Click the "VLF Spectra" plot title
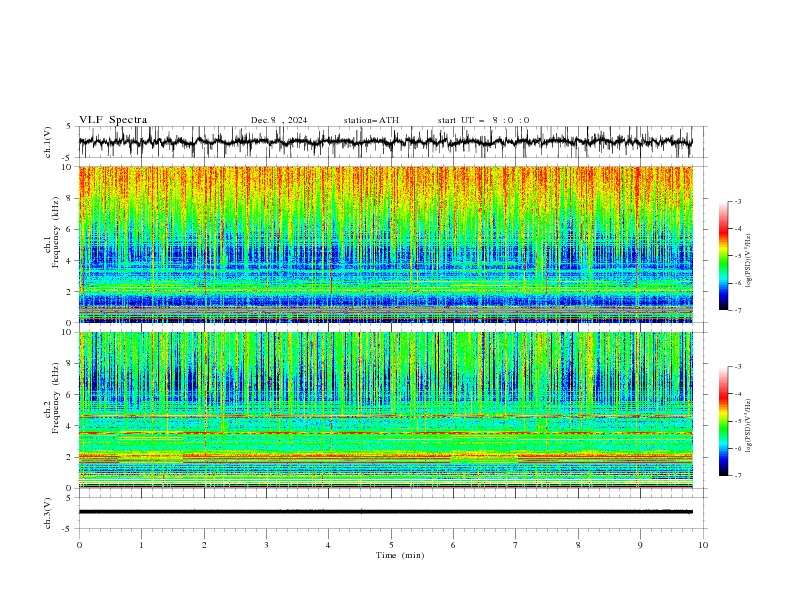 113,120
